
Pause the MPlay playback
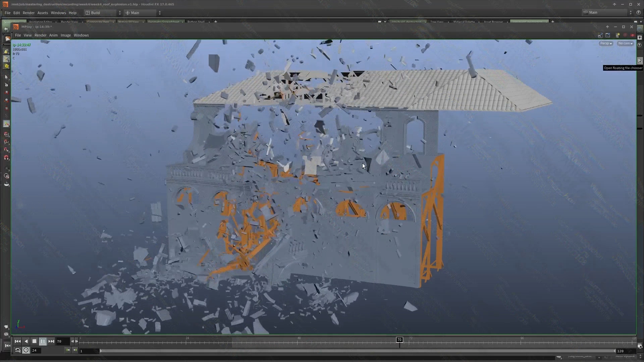(43, 341)
